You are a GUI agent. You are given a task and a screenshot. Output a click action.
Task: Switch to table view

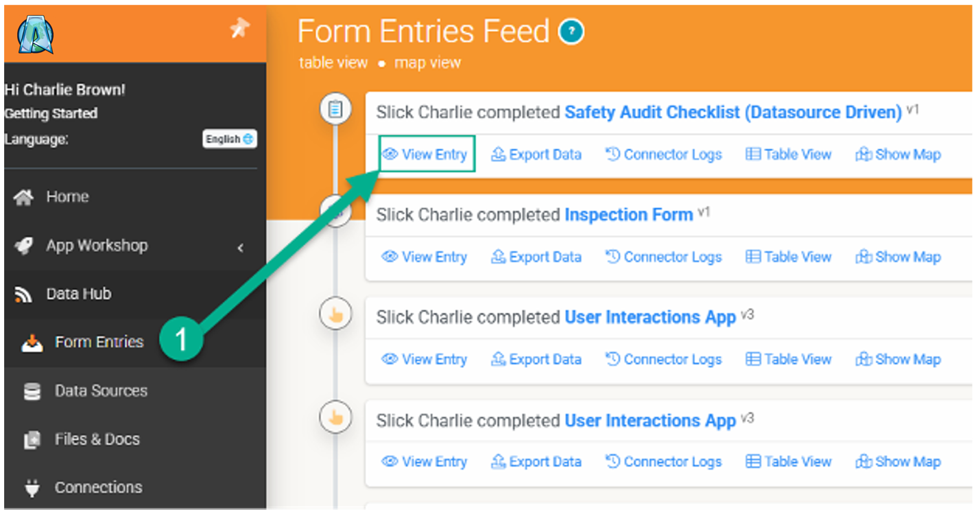333,63
